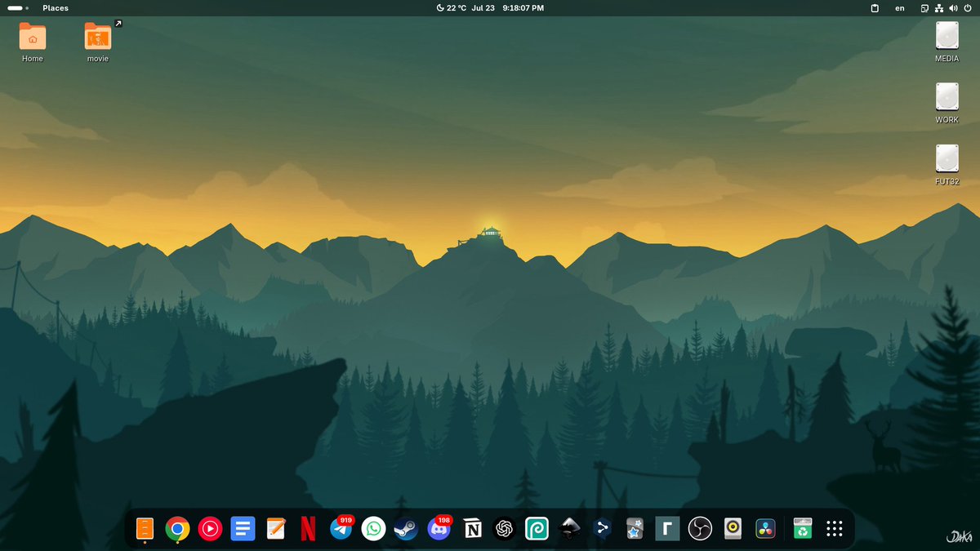Open the yellow speaker music app in dock
980x551 pixels.
tap(733, 529)
